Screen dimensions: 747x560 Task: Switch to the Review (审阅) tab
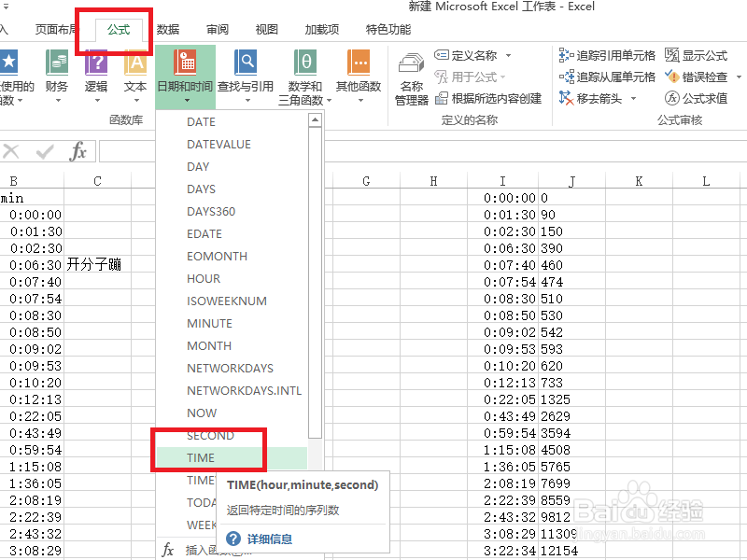click(218, 30)
